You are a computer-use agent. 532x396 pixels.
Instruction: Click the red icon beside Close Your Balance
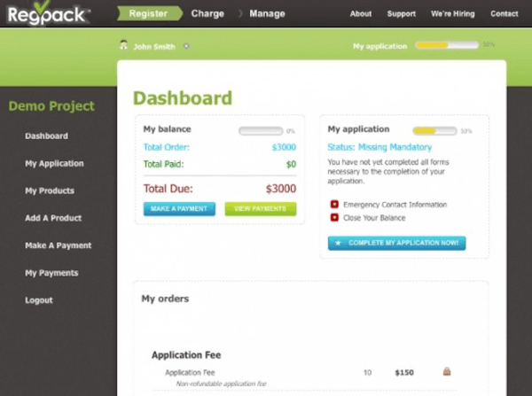(x=334, y=217)
